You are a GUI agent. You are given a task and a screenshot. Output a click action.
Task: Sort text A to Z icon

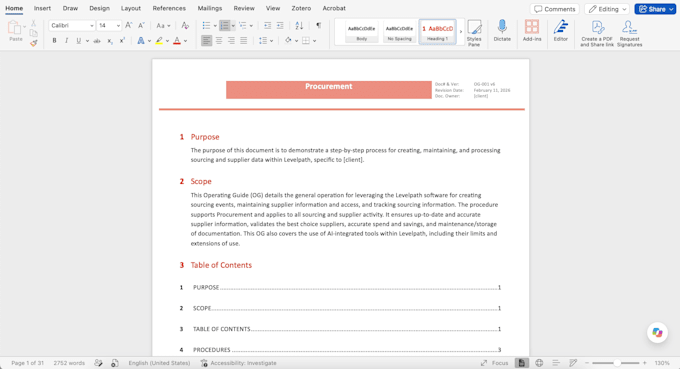299,26
